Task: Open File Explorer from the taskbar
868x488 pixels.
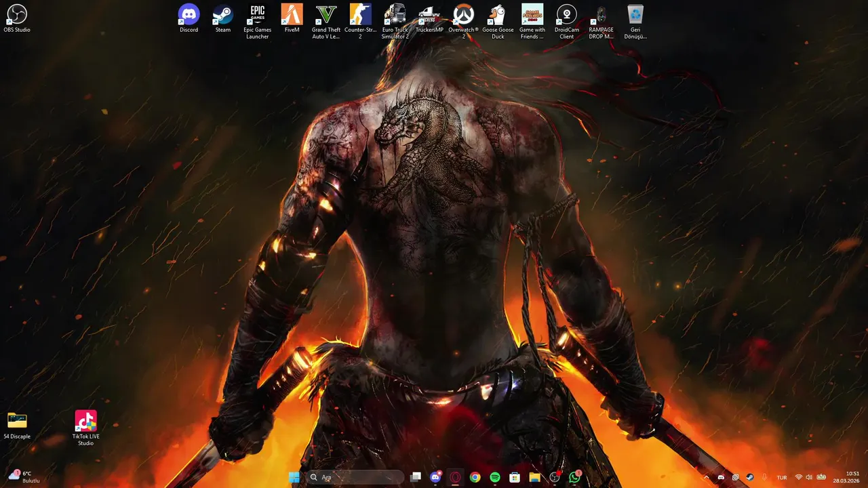Action: point(534,477)
